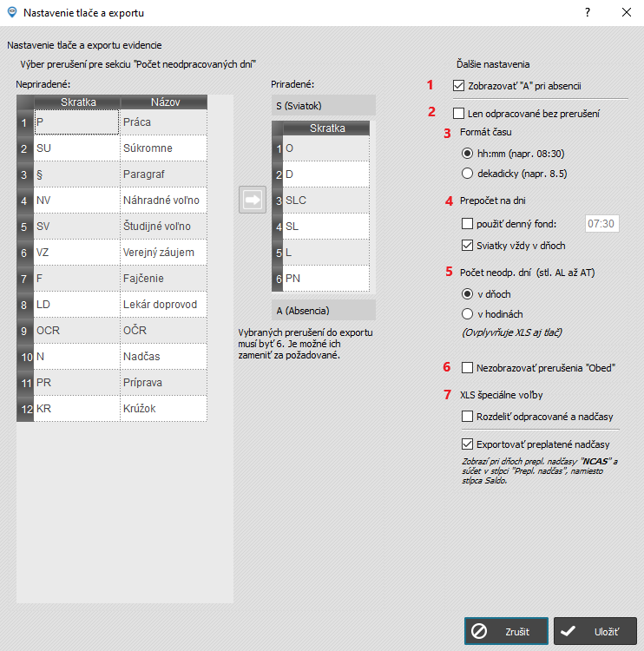The image size is (644, 651).
Task: Select assigned interruption SL
Action: tap(326, 227)
